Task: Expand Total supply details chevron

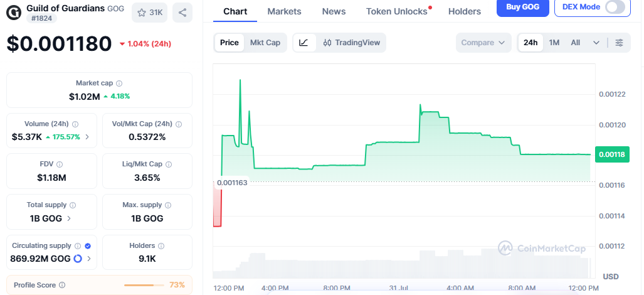Action: 68,218
